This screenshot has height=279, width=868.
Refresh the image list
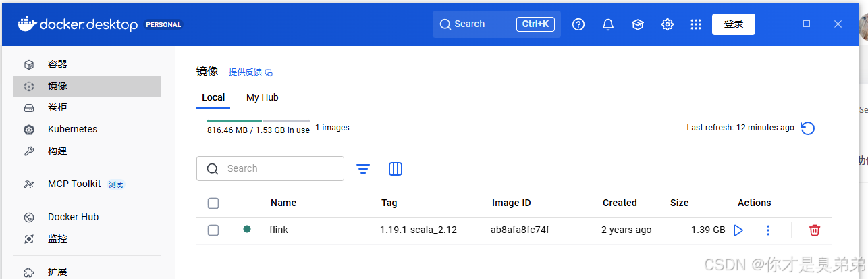coord(807,128)
